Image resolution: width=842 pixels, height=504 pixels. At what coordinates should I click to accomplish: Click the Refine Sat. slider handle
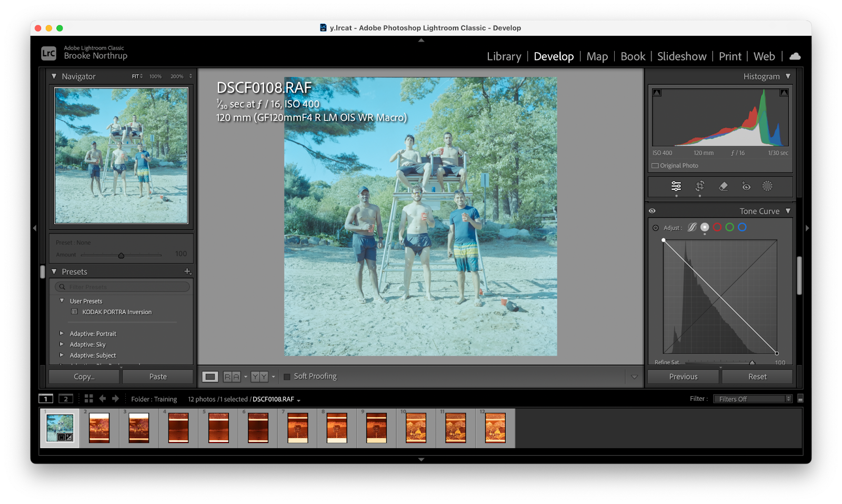click(752, 362)
